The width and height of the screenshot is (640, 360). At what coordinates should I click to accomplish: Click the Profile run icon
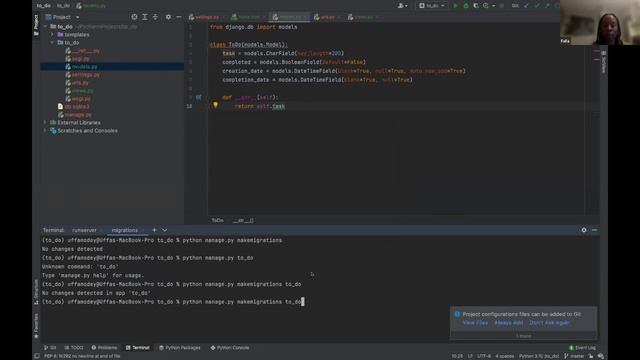click(x=486, y=6)
